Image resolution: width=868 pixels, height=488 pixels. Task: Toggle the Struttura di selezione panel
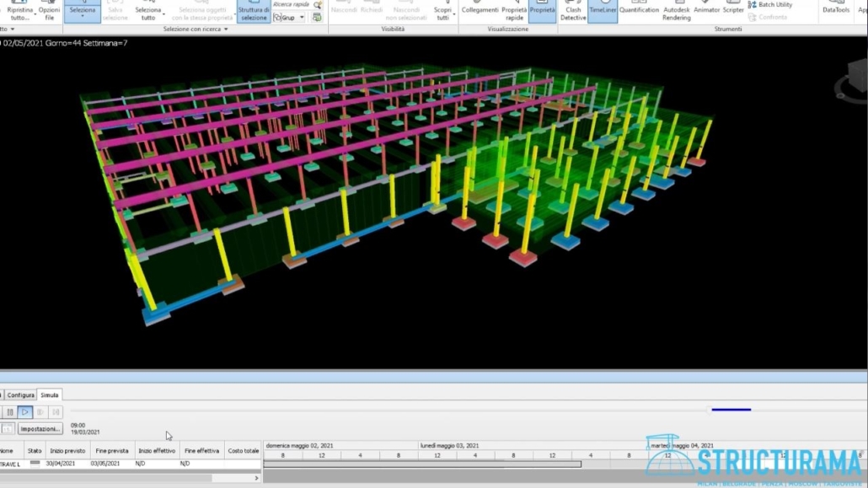pos(254,11)
